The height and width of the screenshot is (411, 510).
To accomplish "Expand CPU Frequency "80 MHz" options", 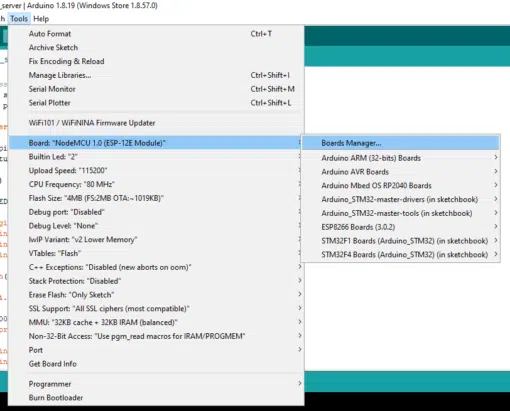I will click(x=156, y=184).
